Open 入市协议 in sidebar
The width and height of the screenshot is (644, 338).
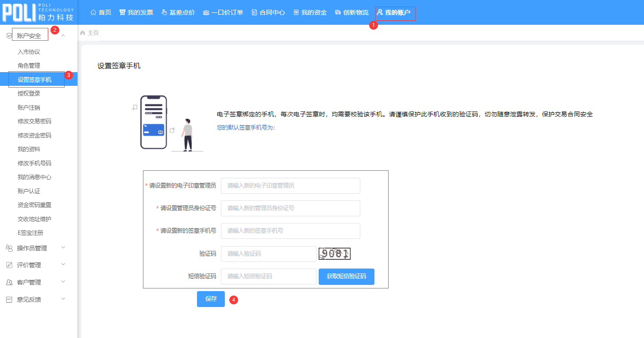tap(29, 52)
